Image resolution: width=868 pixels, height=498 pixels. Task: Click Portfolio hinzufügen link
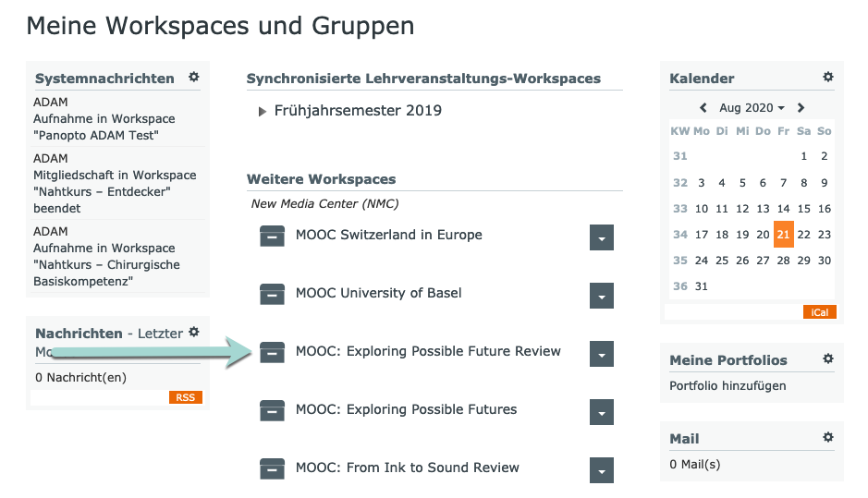pos(727,385)
